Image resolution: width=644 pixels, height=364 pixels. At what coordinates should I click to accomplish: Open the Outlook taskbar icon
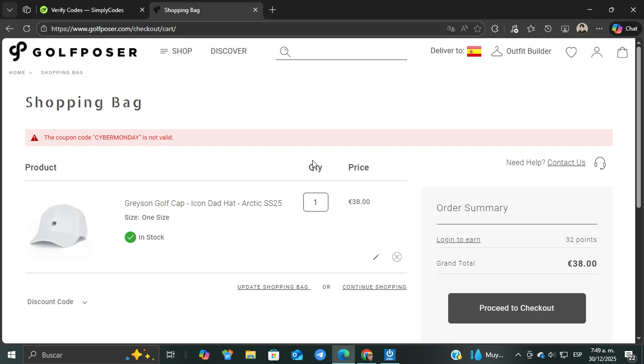pos(297,355)
